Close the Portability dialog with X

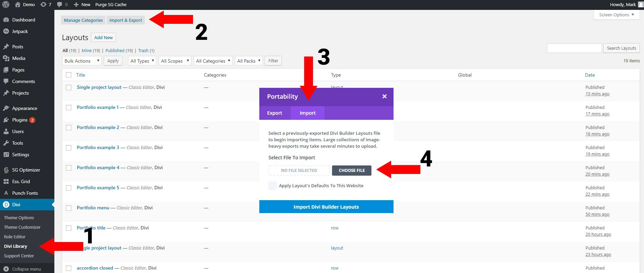384,96
